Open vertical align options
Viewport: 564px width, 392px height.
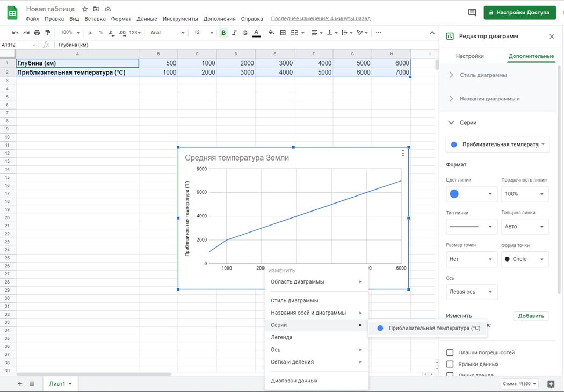[x=331, y=33]
